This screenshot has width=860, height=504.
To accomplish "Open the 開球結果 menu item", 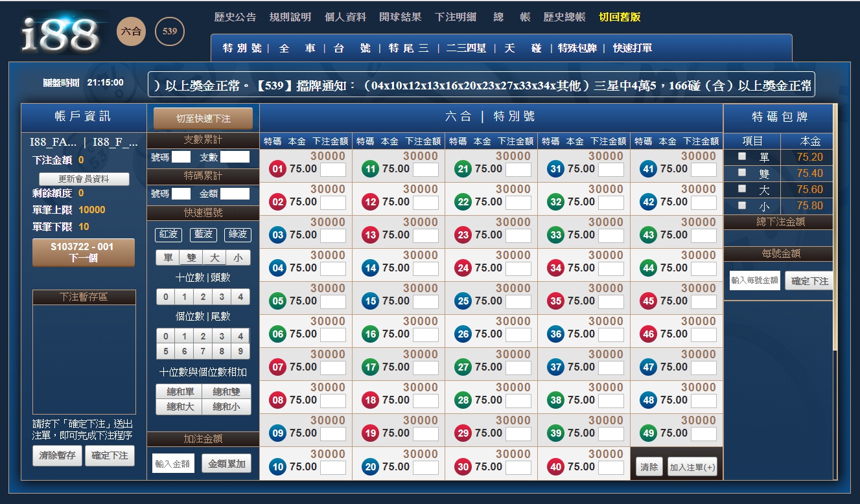I will coord(400,17).
